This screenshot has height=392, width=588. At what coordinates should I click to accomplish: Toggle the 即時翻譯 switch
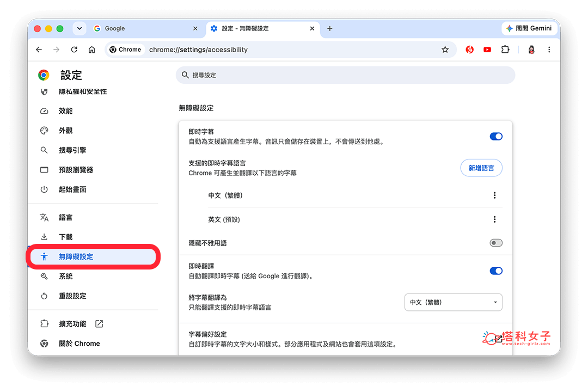point(496,271)
